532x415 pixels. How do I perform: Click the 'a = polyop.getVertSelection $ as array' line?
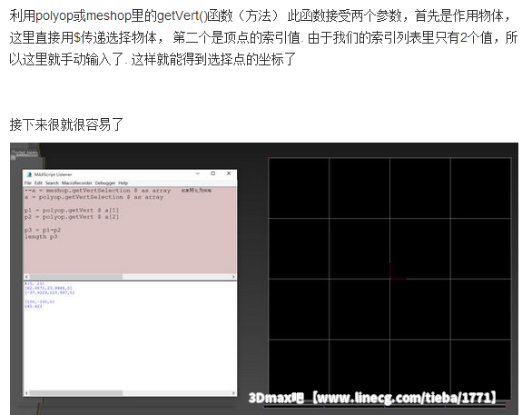tap(94, 197)
